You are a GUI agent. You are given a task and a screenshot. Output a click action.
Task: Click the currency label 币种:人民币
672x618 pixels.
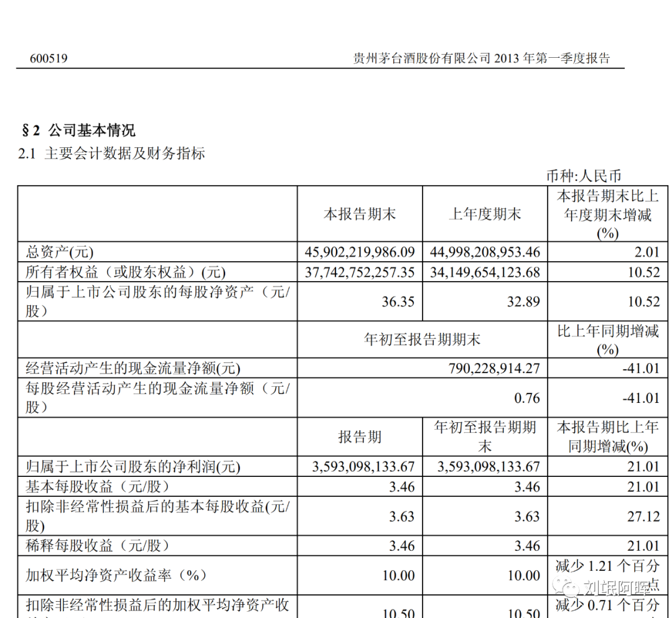pos(584,176)
